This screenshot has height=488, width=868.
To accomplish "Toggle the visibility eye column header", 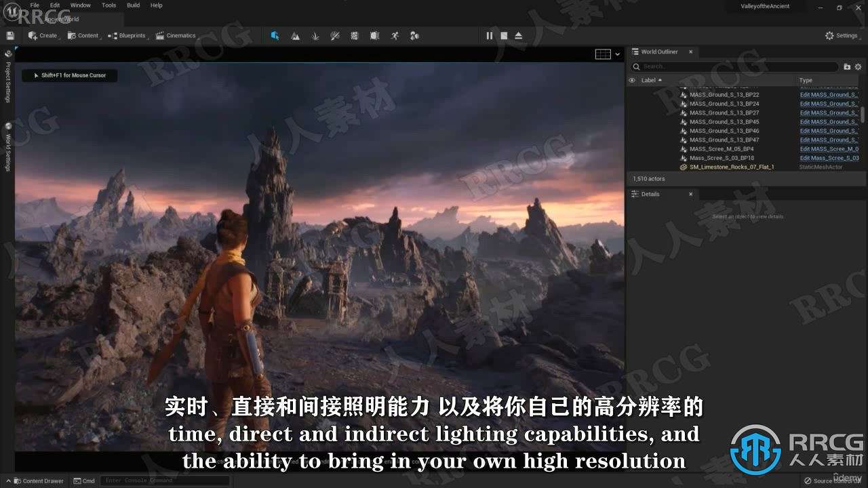I will click(x=632, y=80).
